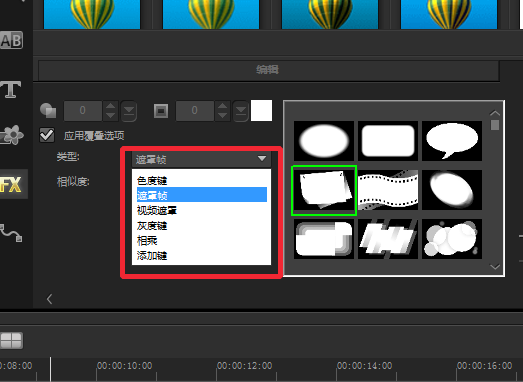Select the FX filter library icon
The height and width of the screenshot is (382, 523).
click(12, 184)
